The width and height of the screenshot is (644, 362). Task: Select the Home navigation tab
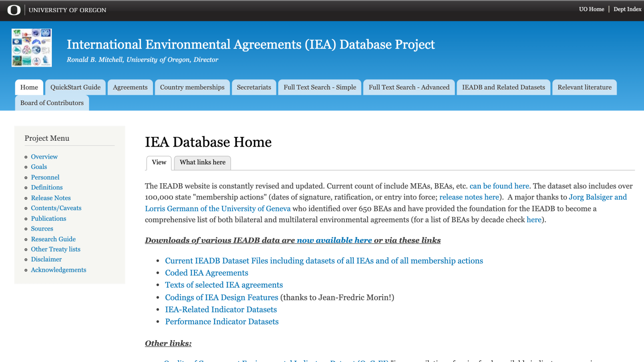coord(29,87)
